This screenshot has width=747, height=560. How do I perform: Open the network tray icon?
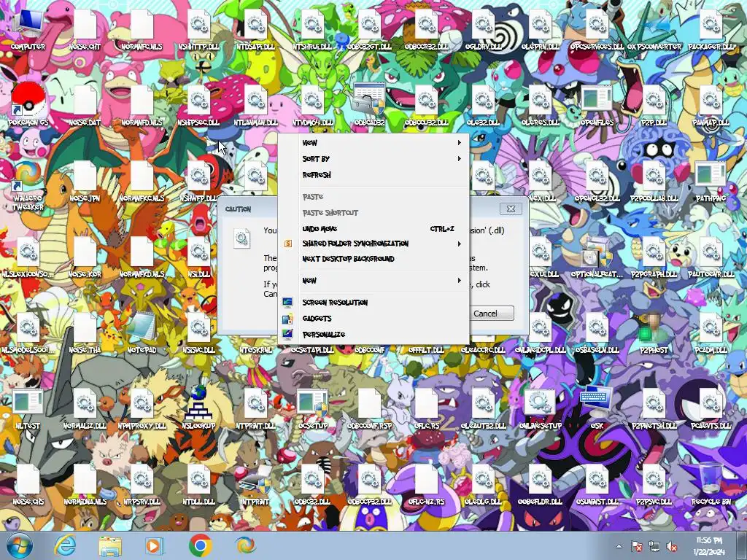coord(654,547)
